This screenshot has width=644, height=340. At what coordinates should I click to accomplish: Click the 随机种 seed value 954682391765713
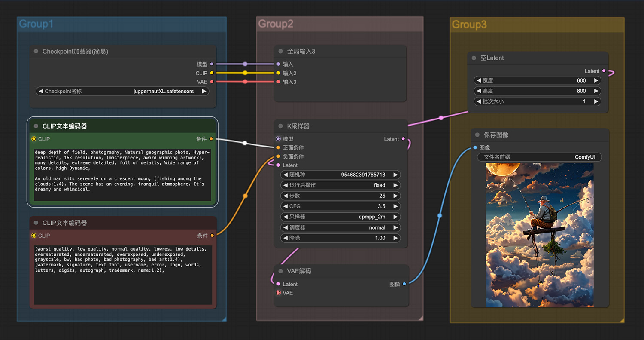(x=363, y=175)
